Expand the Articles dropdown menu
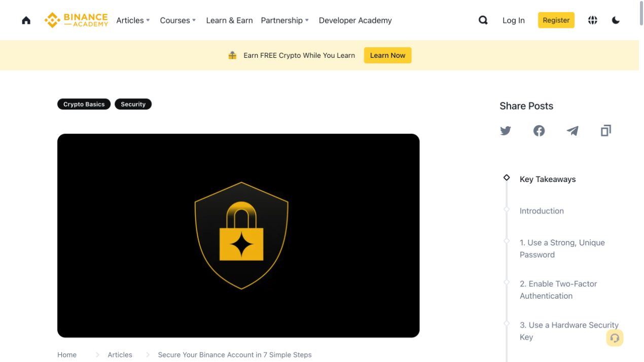 point(133,20)
